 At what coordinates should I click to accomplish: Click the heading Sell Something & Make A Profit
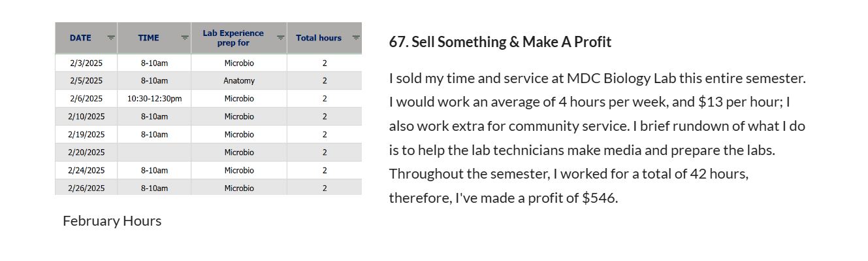[500, 42]
